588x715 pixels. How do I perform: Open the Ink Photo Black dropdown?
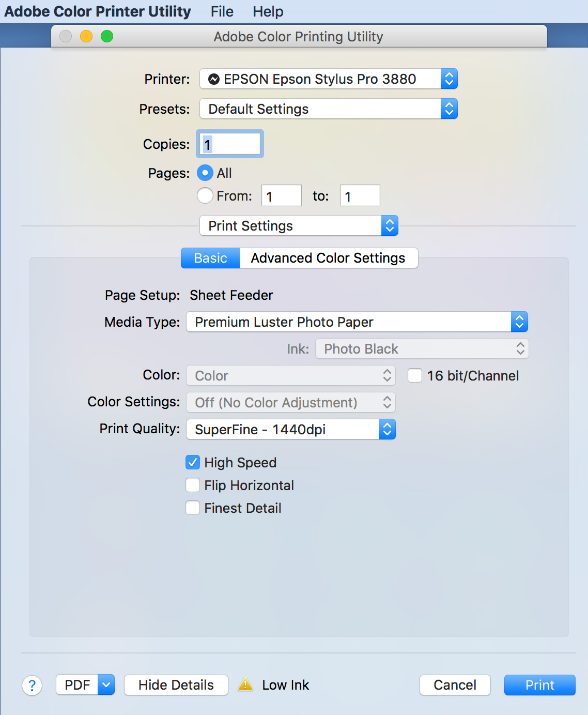click(x=422, y=348)
